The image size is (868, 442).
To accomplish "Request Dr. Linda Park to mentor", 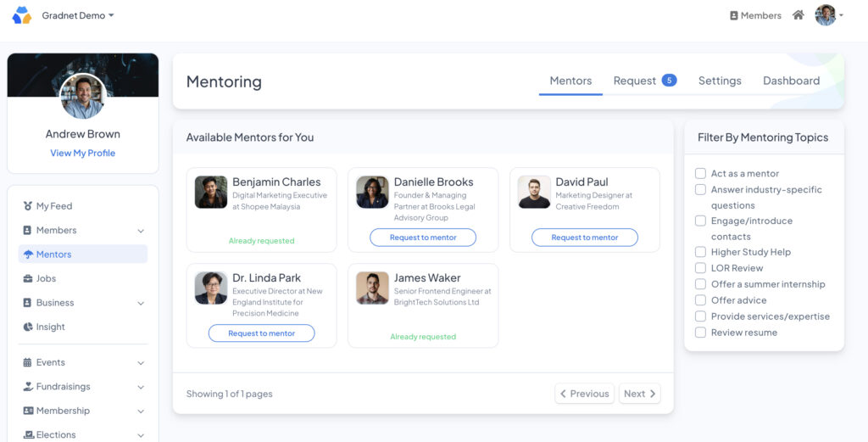I will pyautogui.click(x=261, y=333).
